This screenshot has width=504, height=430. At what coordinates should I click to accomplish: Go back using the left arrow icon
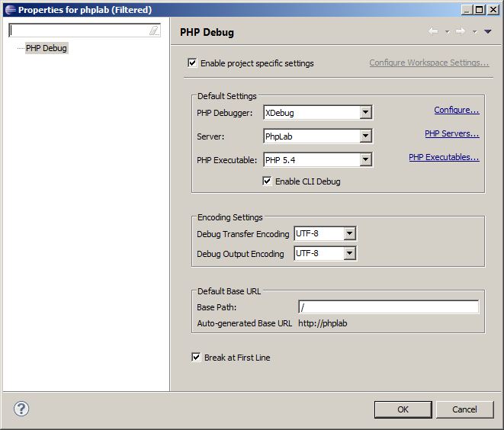[x=433, y=31]
